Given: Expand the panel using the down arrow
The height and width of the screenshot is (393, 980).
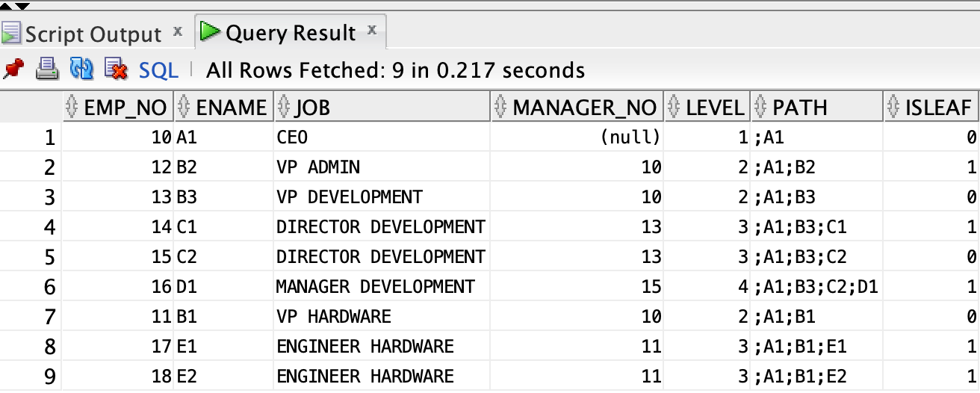Looking at the screenshot, I should [x=22, y=6].
